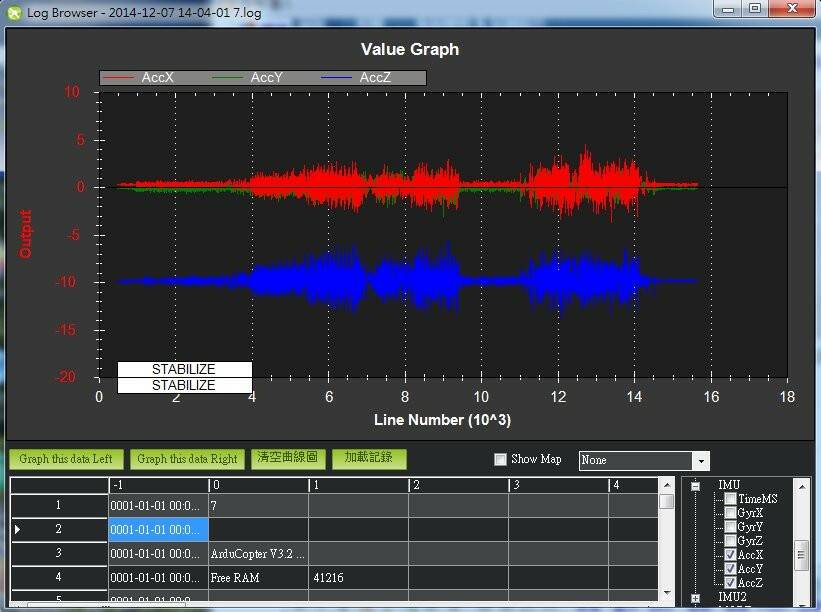Screen dimensions: 821x612
Task: Click the Value Graph title
Action: coord(410,49)
